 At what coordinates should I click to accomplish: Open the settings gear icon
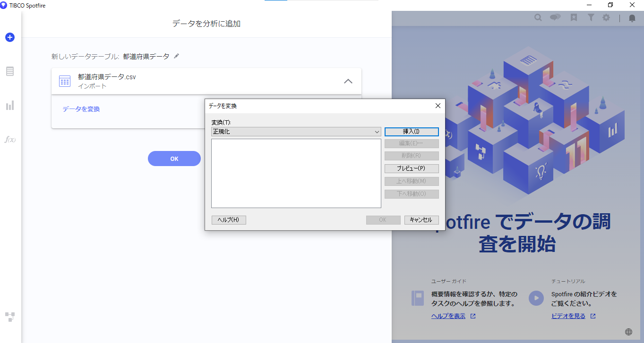[x=606, y=17]
